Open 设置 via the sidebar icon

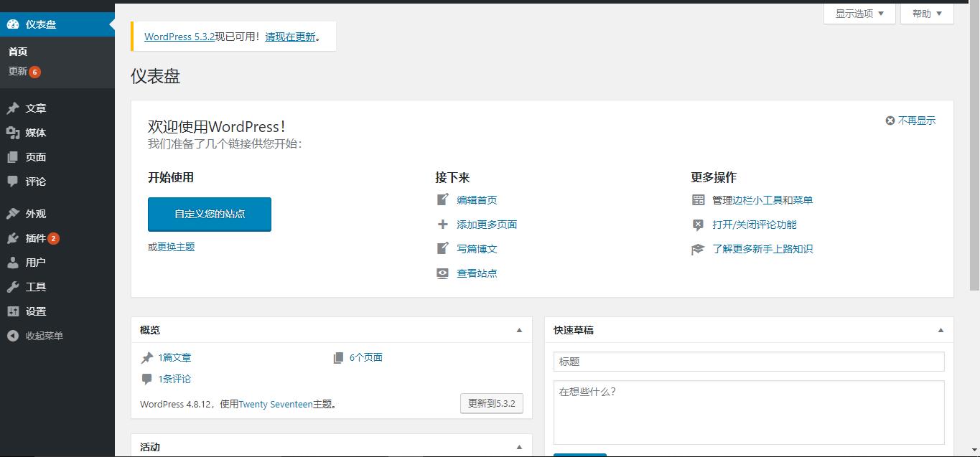14,311
